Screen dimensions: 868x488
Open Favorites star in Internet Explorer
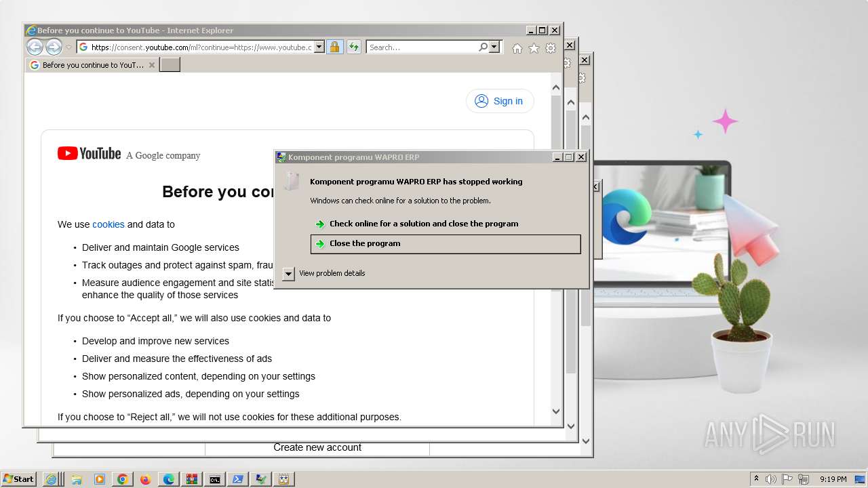tap(534, 48)
